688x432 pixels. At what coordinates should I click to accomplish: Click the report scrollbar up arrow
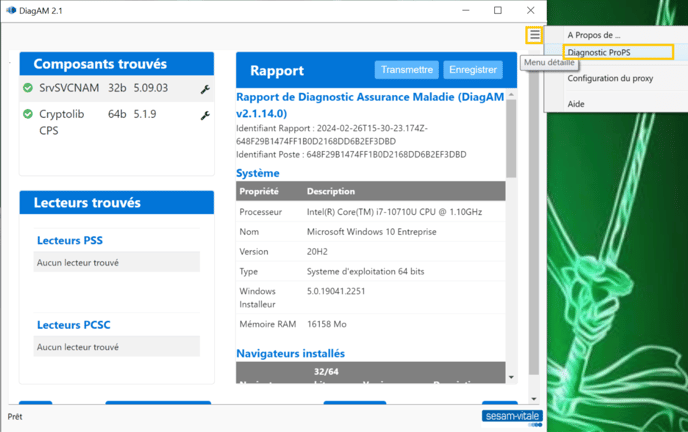coord(511,95)
